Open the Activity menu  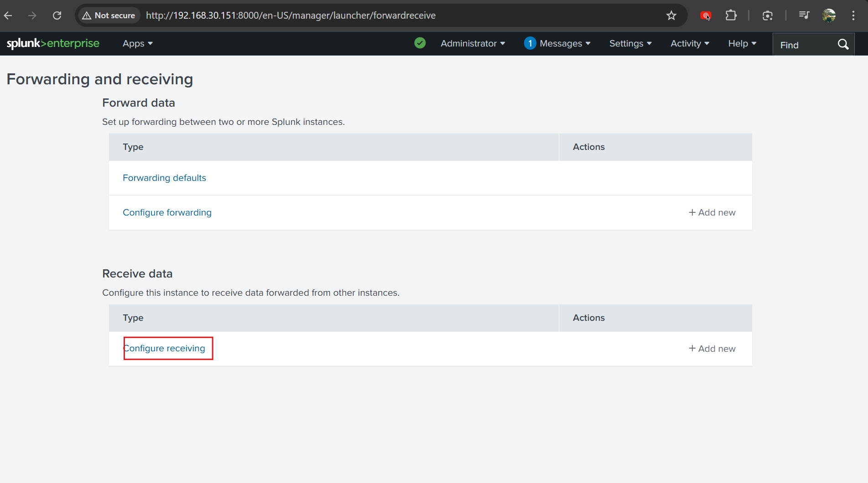[x=690, y=44]
